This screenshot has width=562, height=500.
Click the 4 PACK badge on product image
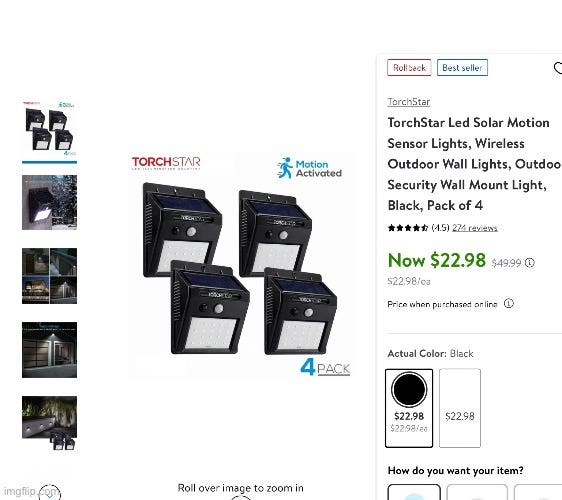pos(325,367)
